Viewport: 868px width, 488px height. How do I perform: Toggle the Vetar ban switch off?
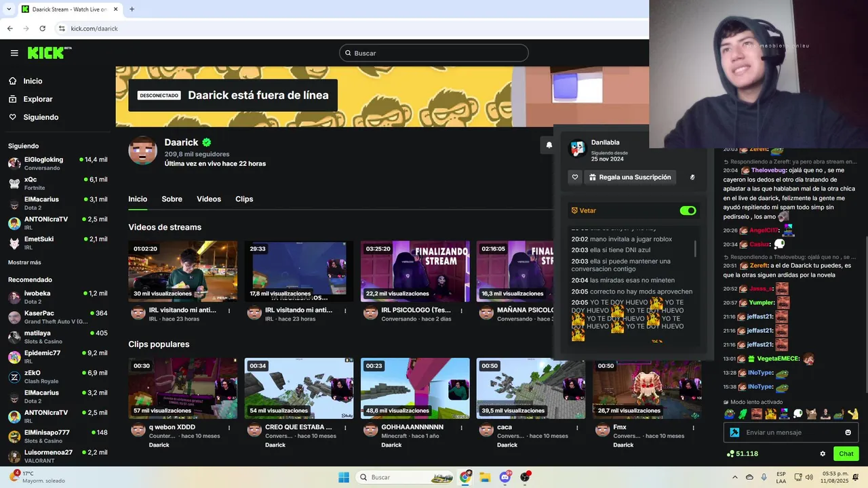click(x=688, y=211)
